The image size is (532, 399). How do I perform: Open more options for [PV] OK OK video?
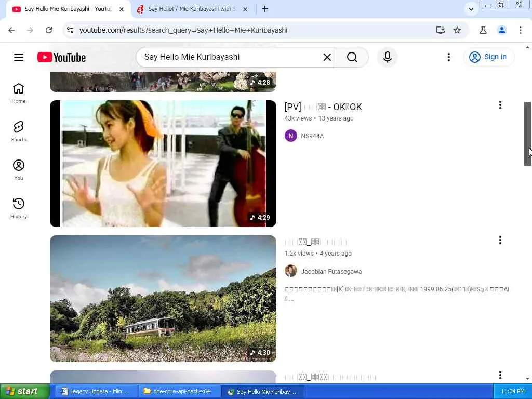500,105
